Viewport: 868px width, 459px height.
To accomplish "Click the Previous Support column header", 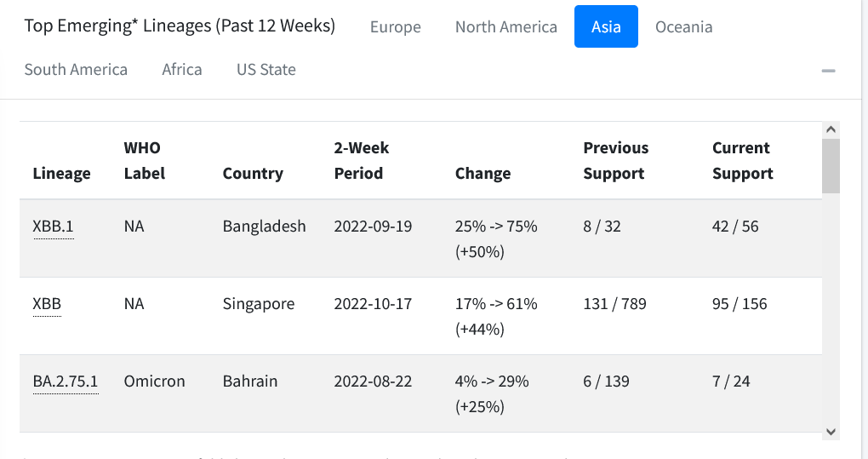I will [615, 161].
